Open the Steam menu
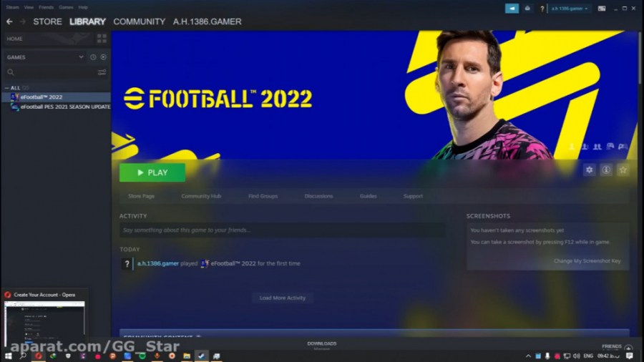 12,7
